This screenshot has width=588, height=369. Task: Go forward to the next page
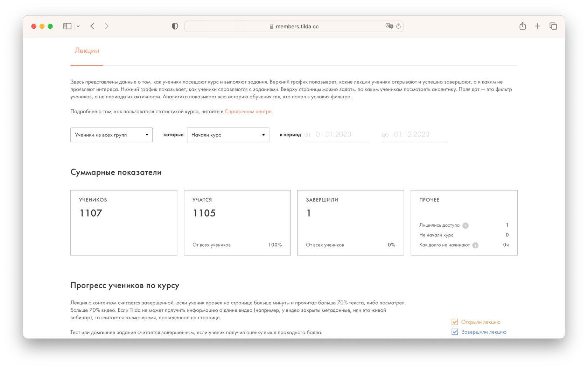point(107,26)
